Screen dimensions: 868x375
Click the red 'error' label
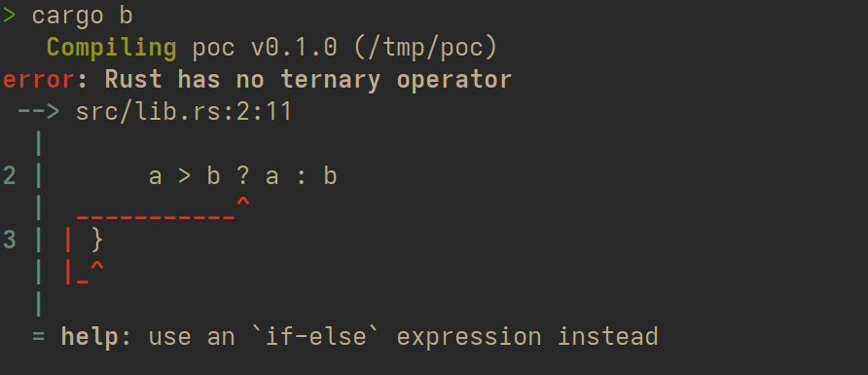coord(38,80)
